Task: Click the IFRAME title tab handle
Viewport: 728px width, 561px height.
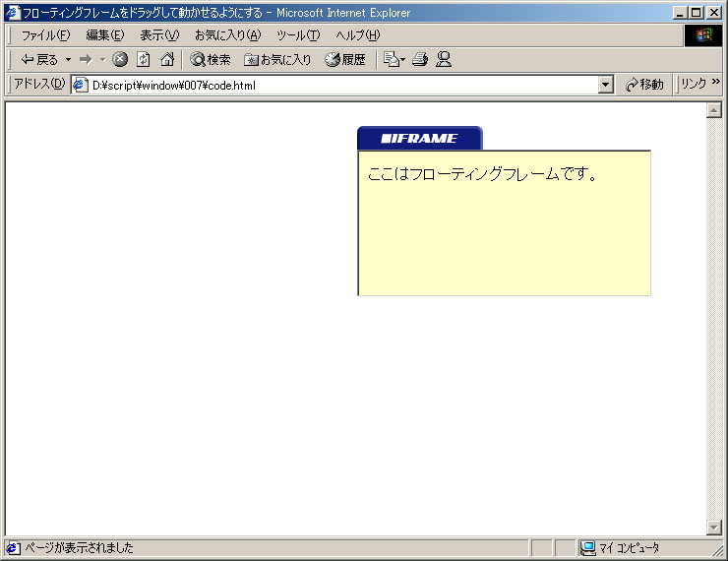Action: coord(420,139)
